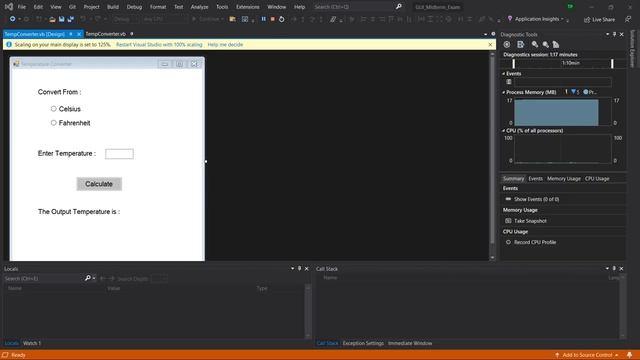Click the Save icon in toolbar
640x360 pixels.
pos(62,19)
